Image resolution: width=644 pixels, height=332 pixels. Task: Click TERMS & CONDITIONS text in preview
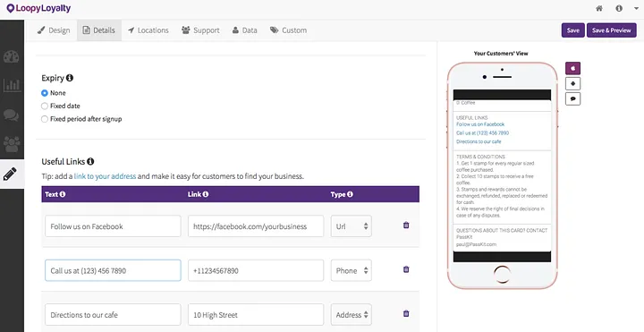tap(480, 157)
